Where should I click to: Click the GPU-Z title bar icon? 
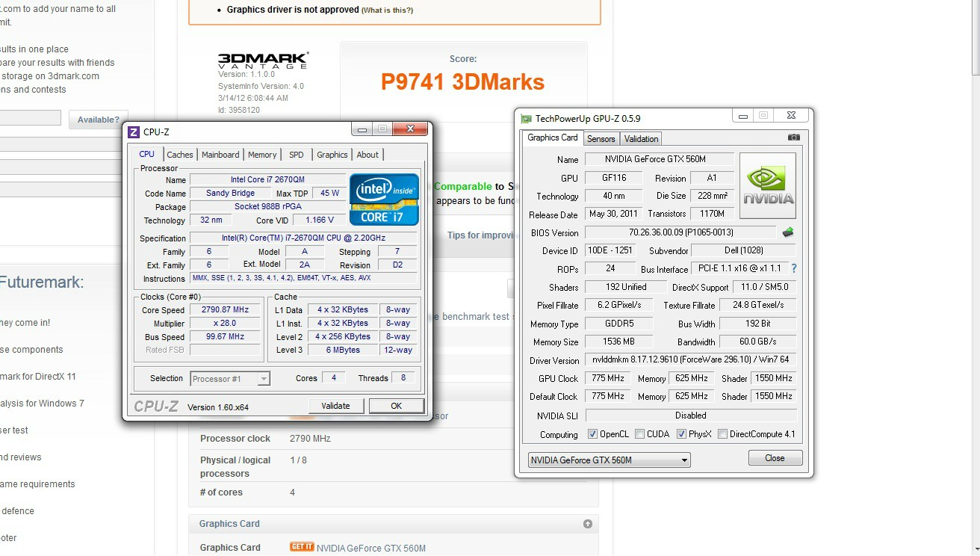526,119
